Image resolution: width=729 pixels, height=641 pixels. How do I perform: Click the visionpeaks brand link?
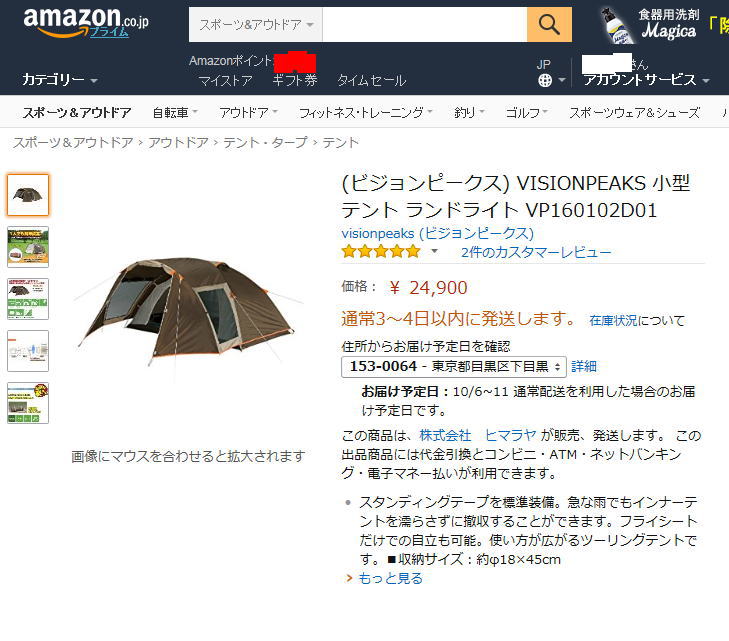click(x=437, y=233)
